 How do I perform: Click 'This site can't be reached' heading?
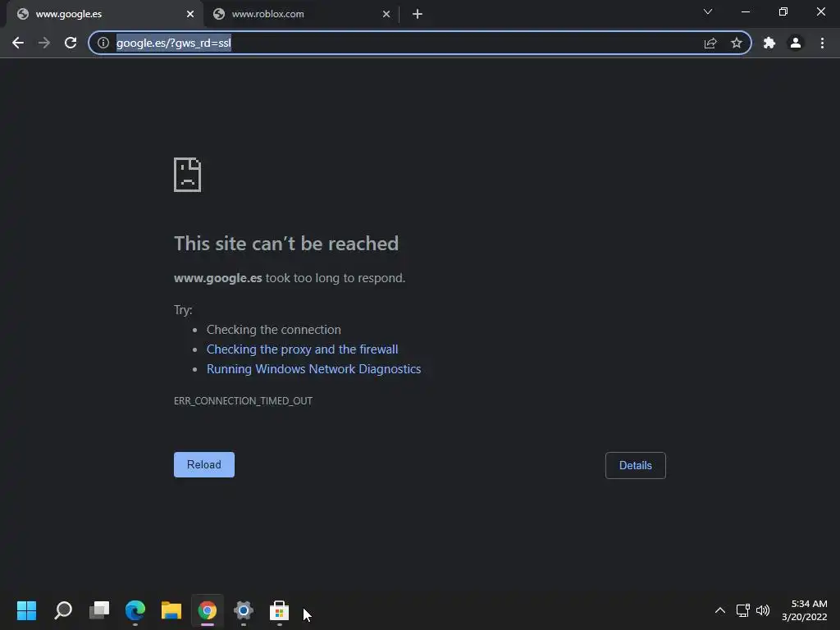286,244
